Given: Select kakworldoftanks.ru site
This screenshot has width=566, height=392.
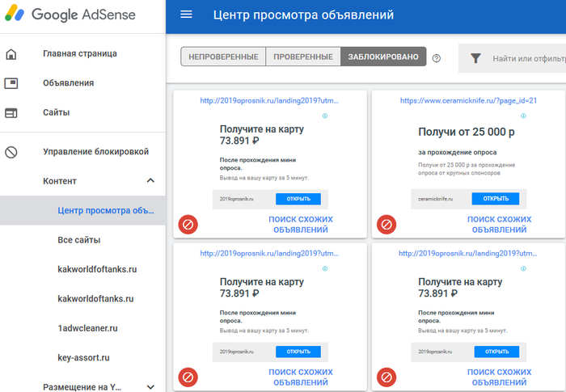Looking at the screenshot, I should coord(95,299).
